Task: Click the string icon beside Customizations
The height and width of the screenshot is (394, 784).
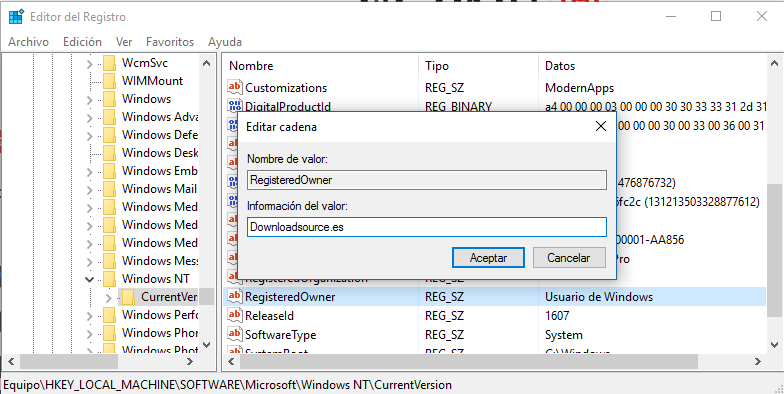Action: click(x=234, y=88)
